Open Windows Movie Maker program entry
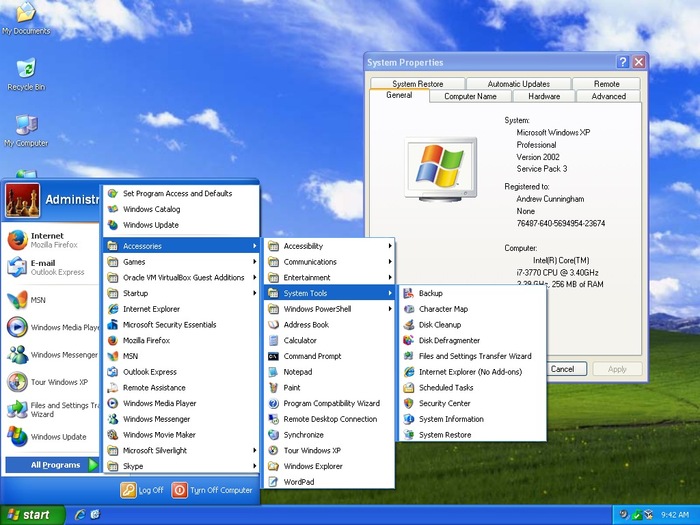Screen dimensions: 700x525 click(x=159, y=435)
